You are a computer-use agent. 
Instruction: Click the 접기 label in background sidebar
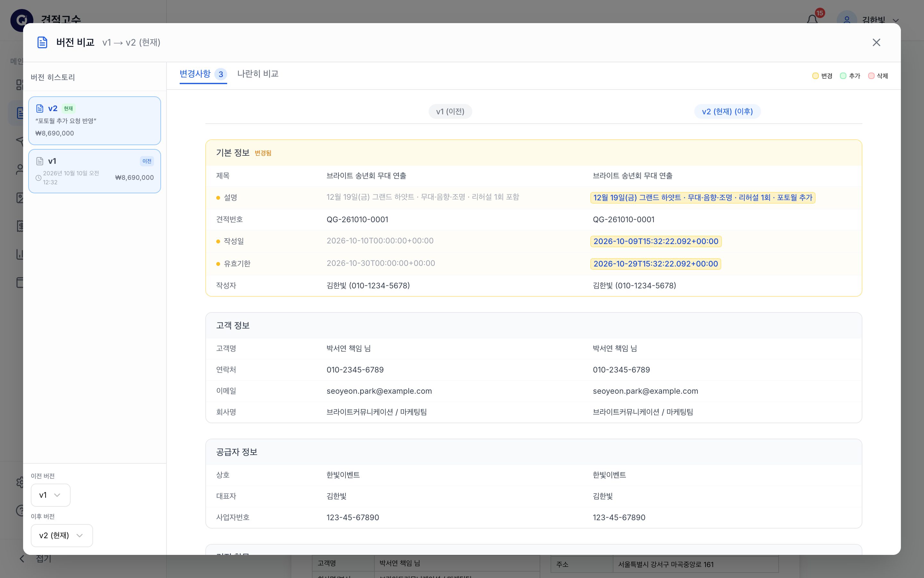click(x=44, y=559)
